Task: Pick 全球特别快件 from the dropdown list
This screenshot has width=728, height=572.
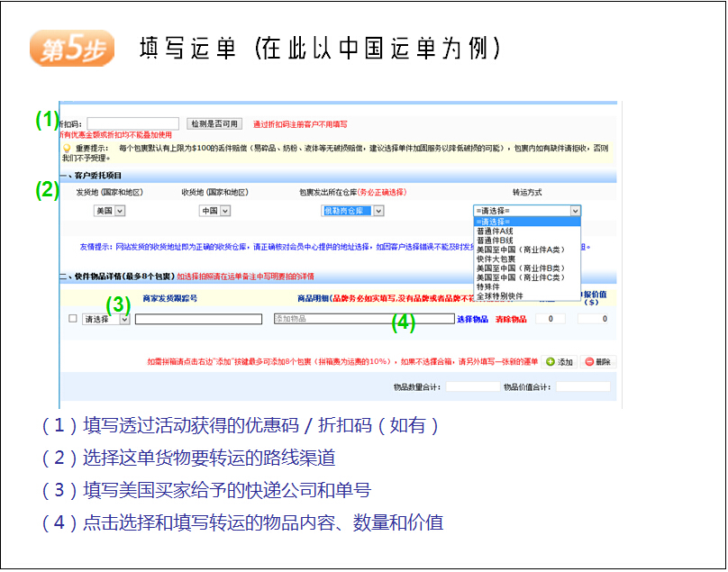Action: (x=500, y=295)
